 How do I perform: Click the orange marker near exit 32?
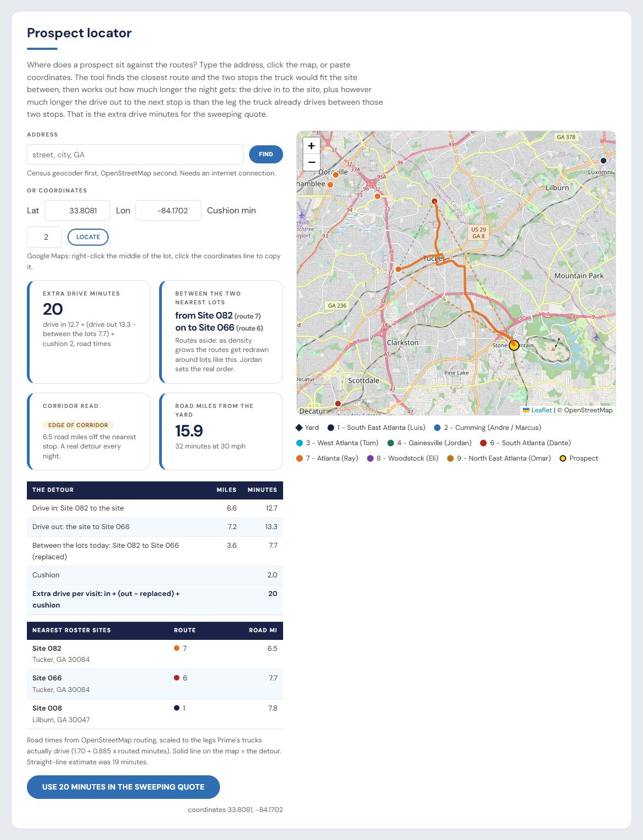pos(377,196)
